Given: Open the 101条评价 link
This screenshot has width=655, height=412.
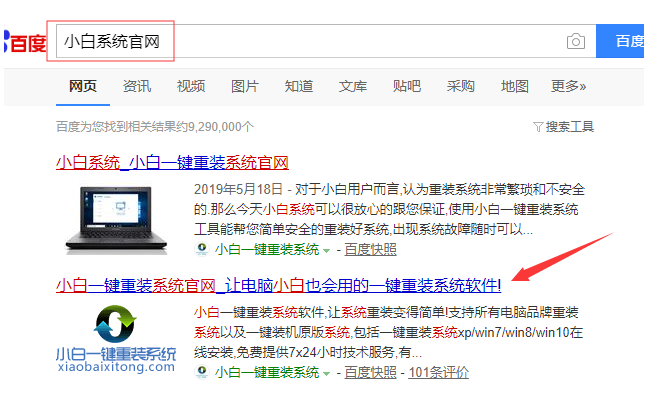Looking at the screenshot, I should pos(438,372).
